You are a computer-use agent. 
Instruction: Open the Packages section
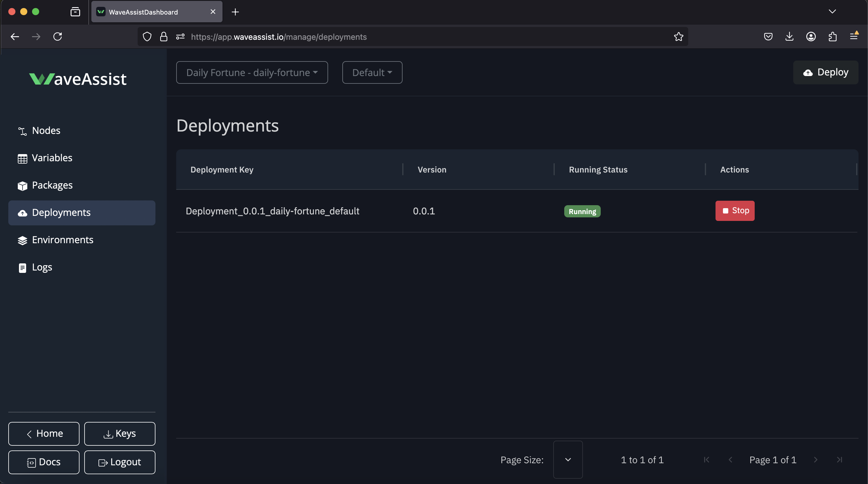click(x=52, y=185)
